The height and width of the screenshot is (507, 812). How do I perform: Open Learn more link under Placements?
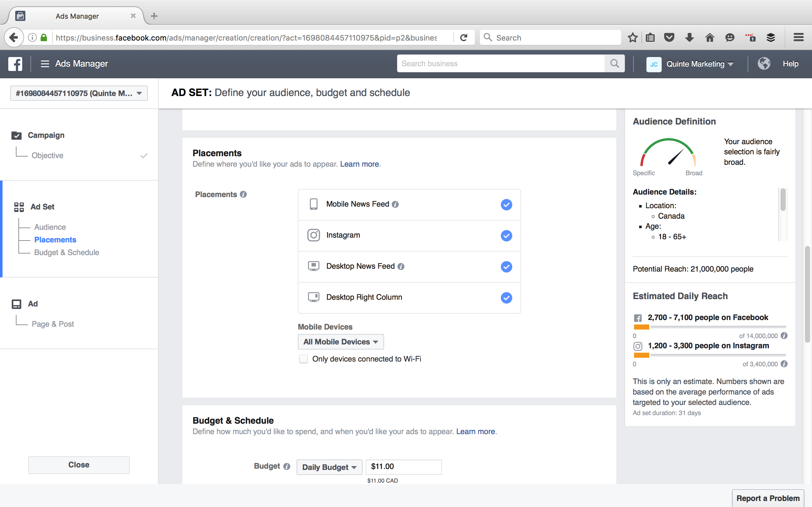click(x=359, y=164)
